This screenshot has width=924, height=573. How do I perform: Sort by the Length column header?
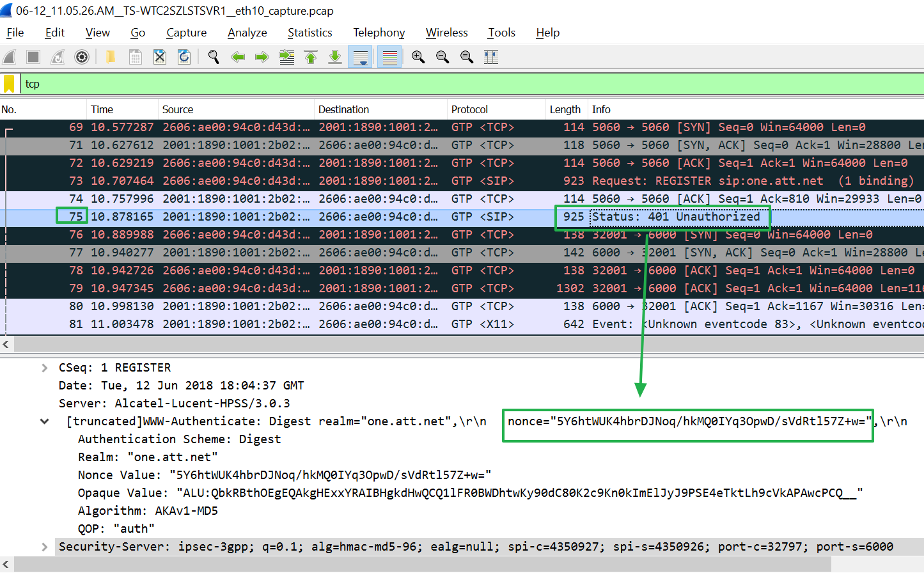coord(567,109)
